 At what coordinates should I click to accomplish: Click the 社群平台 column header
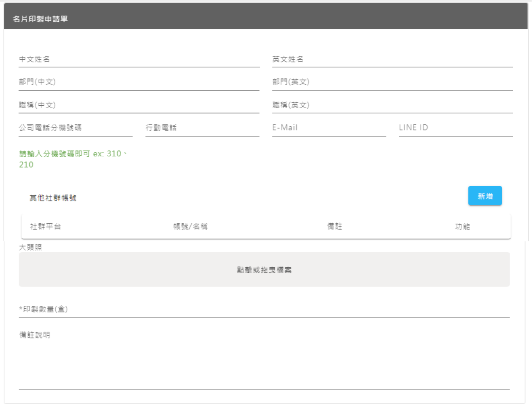[x=46, y=226]
